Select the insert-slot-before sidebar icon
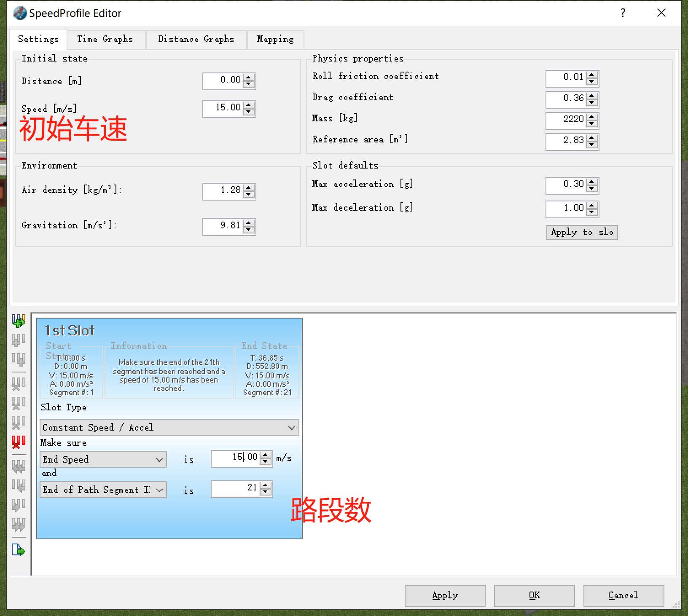The image size is (688, 616). pos(19,340)
